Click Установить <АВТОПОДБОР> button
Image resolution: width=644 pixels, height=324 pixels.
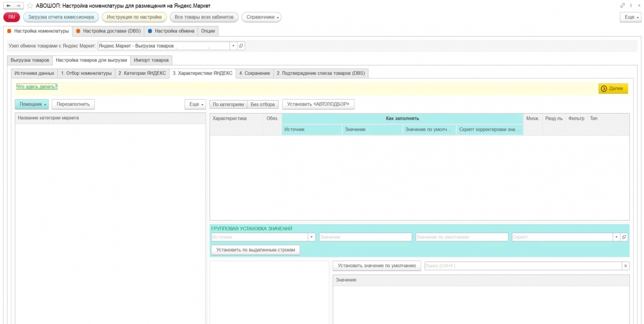click(x=318, y=104)
